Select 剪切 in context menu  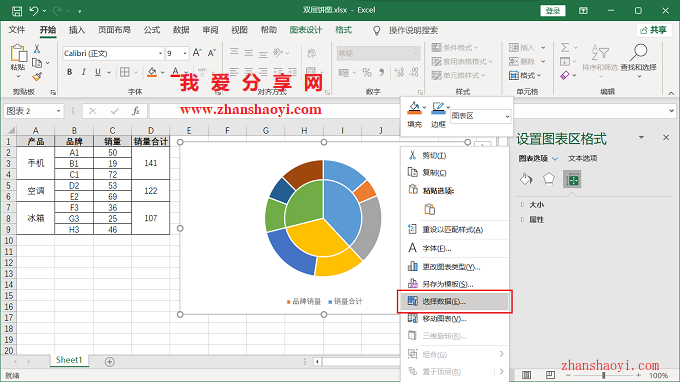point(454,155)
